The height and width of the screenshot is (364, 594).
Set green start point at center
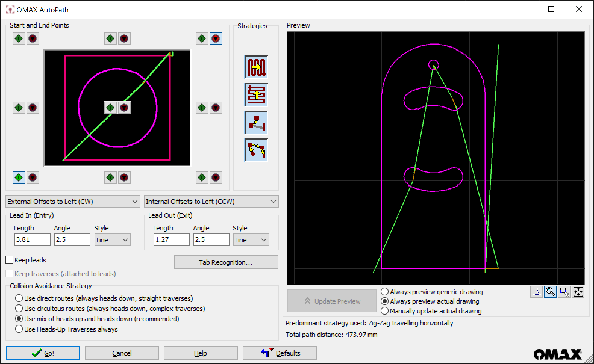[111, 108]
